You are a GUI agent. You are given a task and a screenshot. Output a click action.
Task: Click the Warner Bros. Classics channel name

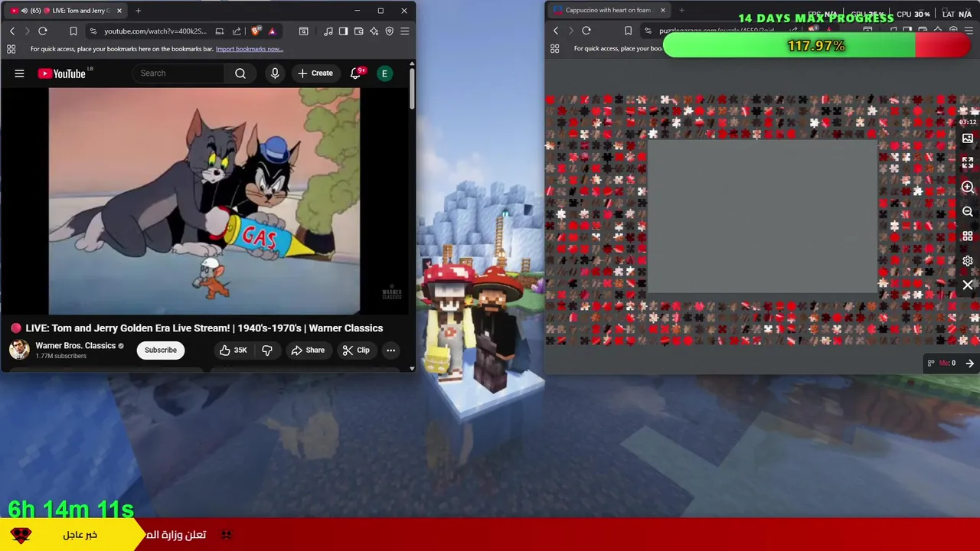tap(75, 346)
